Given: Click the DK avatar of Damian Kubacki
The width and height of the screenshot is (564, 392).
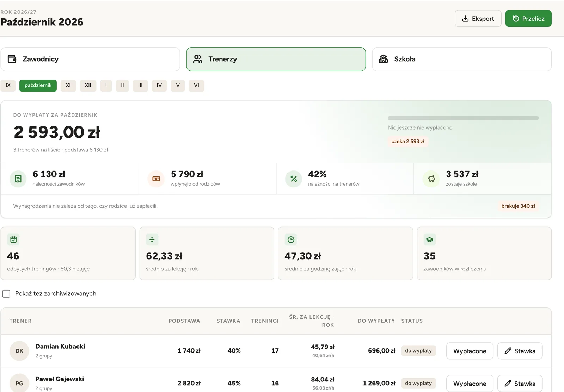Looking at the screenshot, I should pos(19,351).
